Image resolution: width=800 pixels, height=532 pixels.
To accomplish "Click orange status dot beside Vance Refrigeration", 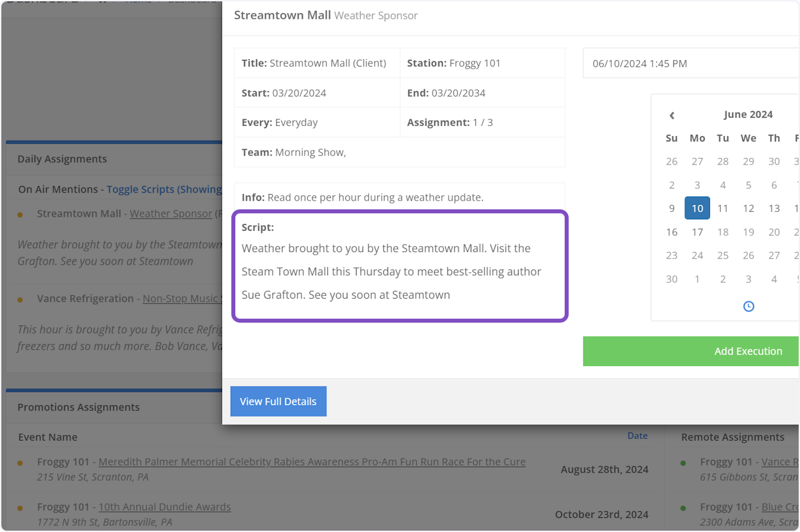I will [x=20, y=300].
